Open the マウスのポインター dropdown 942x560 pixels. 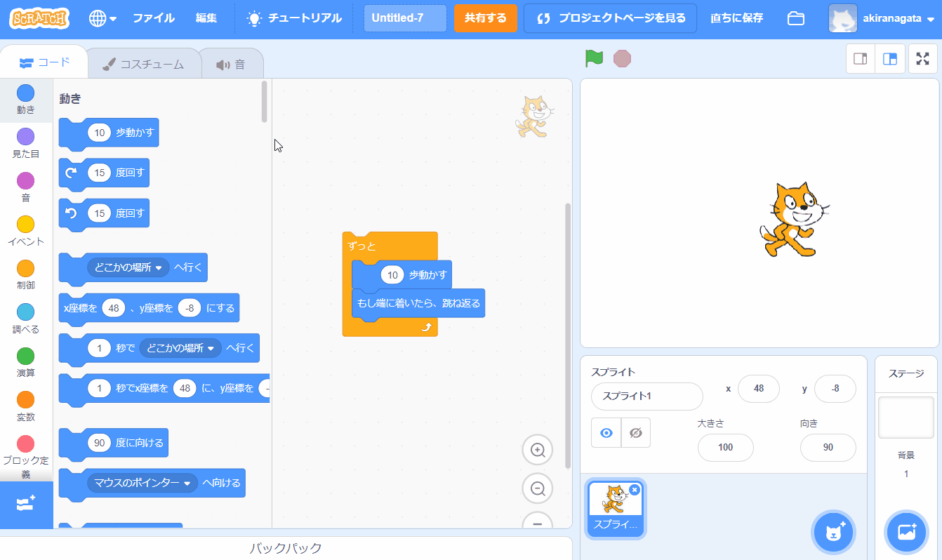tap(142, 483)
